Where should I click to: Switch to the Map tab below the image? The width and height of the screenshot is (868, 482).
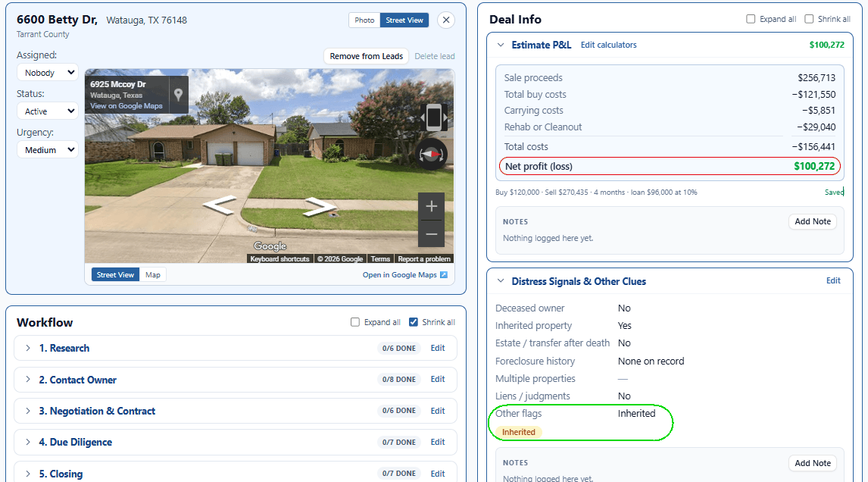click(153, 275)
